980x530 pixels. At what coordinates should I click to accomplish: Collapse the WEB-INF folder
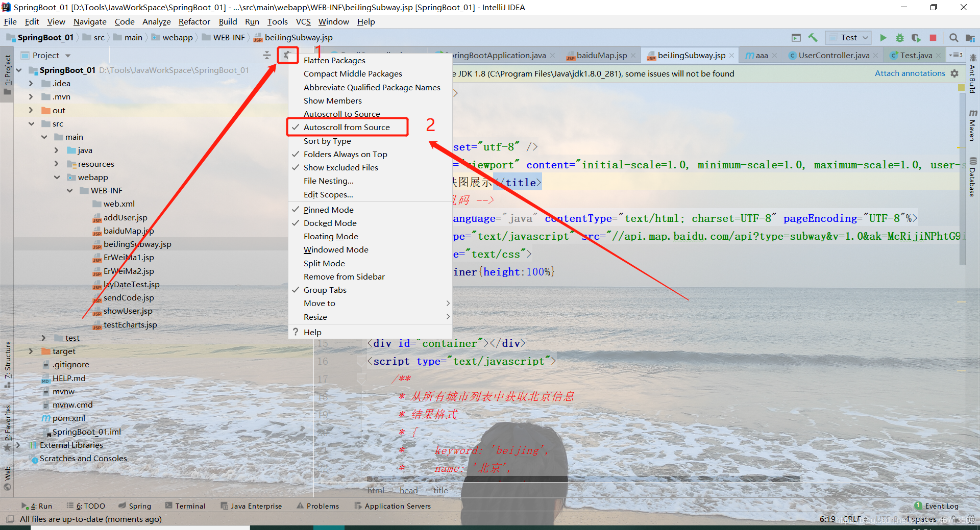tap(69, 190)
